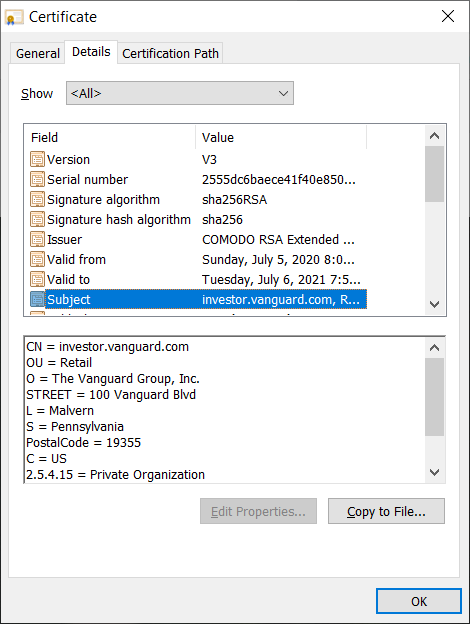Select the Serial number field icon
The width and height of the screenshot is (470, 624).
click(37, 179)
